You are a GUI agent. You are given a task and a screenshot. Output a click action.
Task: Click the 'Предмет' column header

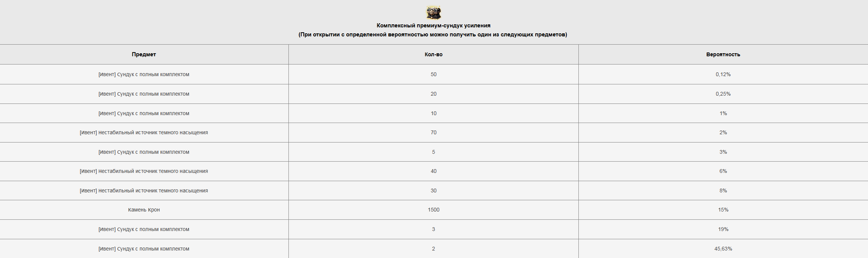(144, 54)
